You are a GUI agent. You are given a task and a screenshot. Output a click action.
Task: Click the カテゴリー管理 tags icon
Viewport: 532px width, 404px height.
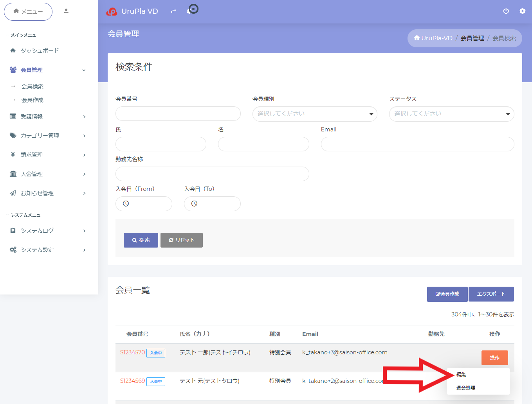tap(13, 135)
